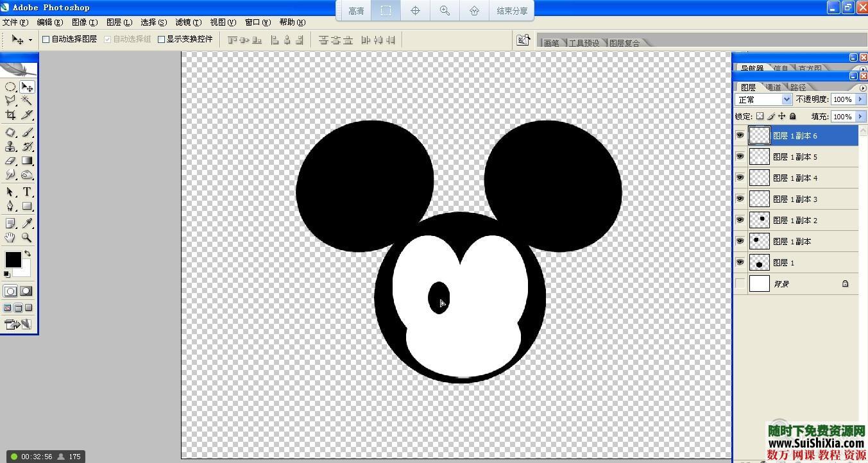Click 高清 button in sharing bar
This screenshot has width=868, height=463.
point(356,10)
